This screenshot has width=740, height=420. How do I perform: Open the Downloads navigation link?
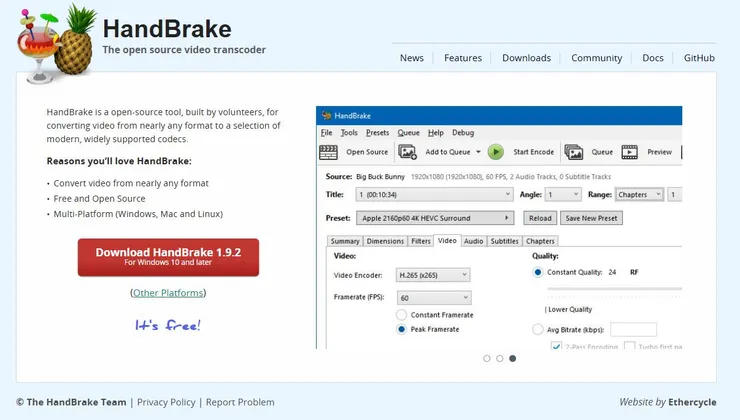pyautogui.click(x=526, y=58)
